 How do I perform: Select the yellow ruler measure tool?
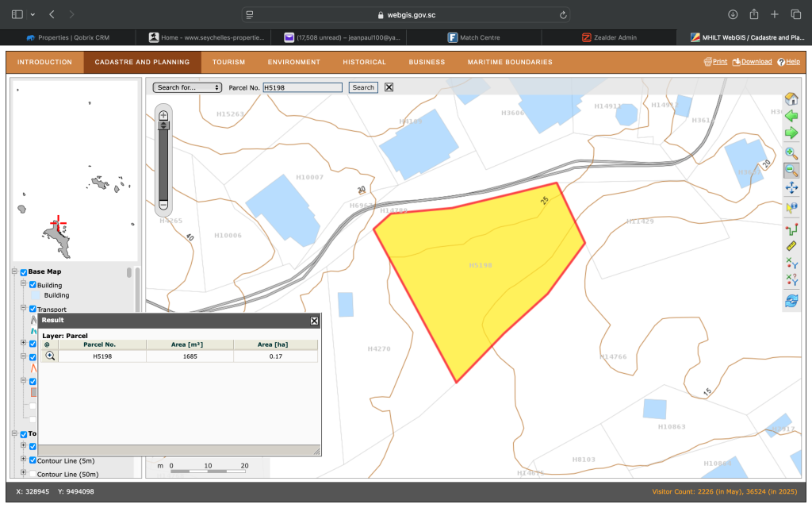pyautogui.click(x=791, y=247)
